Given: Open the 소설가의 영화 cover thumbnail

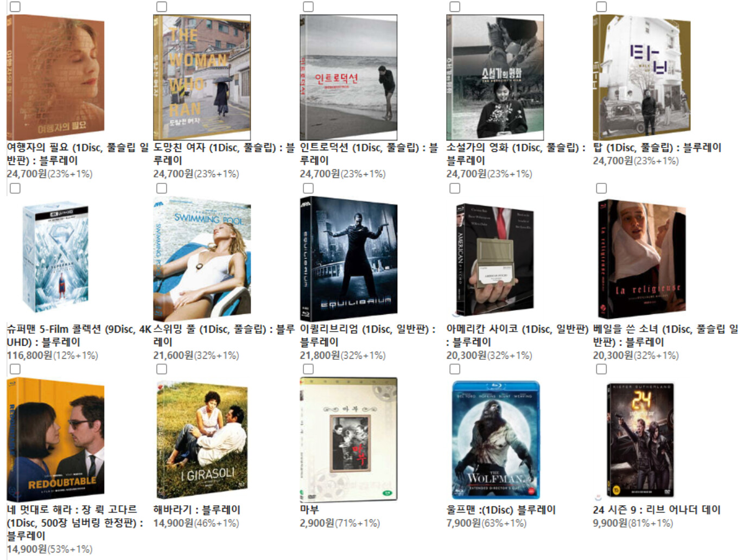Looking at the screenshot, I should point(495,77).
